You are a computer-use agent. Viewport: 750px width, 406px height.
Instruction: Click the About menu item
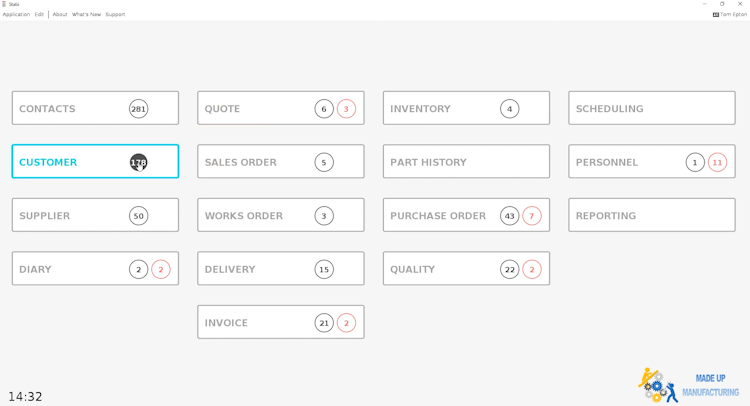[x=60, y=15]
